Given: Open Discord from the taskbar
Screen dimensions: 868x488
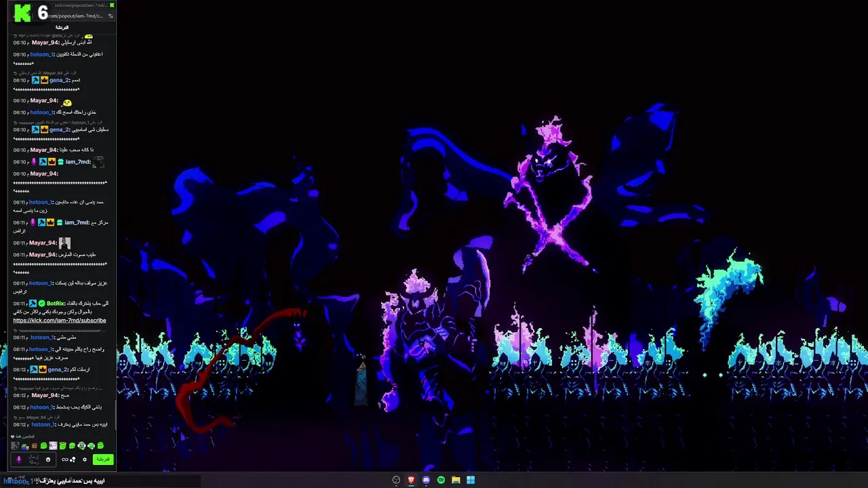Looking at the screenshot, I should point(426,480).
